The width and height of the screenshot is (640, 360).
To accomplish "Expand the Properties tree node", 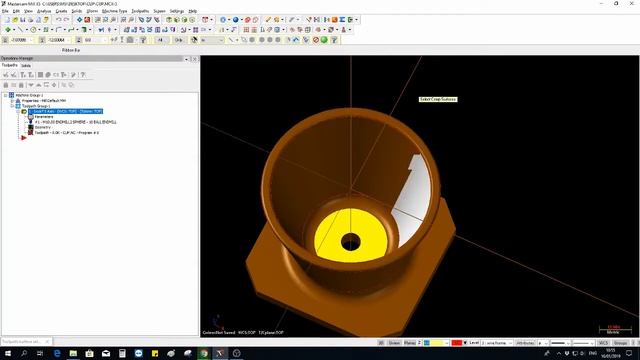I will (x=12, y=100).
